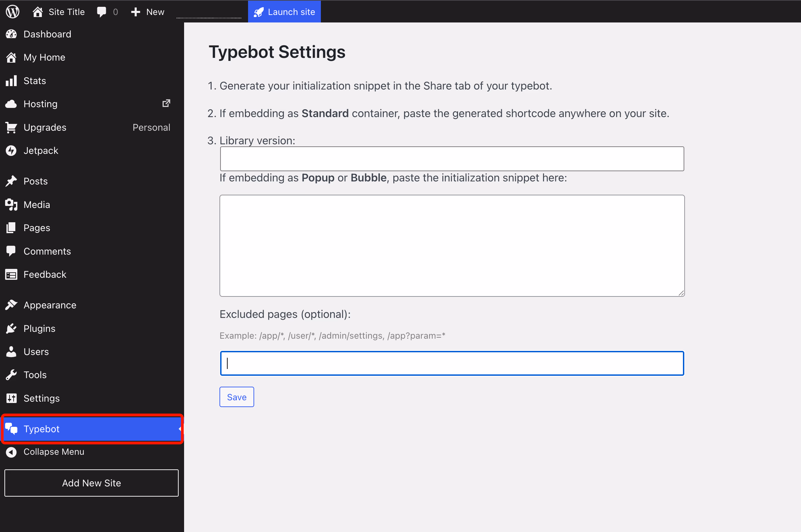Click the Launch site button

coord(284,12)
